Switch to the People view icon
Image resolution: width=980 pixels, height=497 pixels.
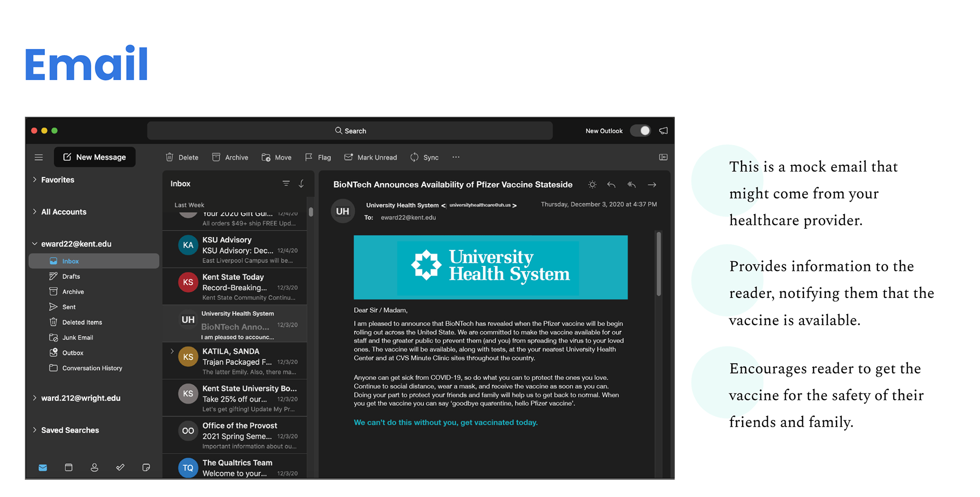coord(94,467)
